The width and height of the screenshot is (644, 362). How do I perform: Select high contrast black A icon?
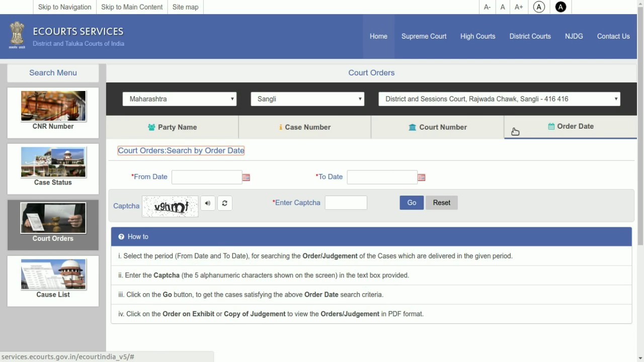(x=560, y=7)
